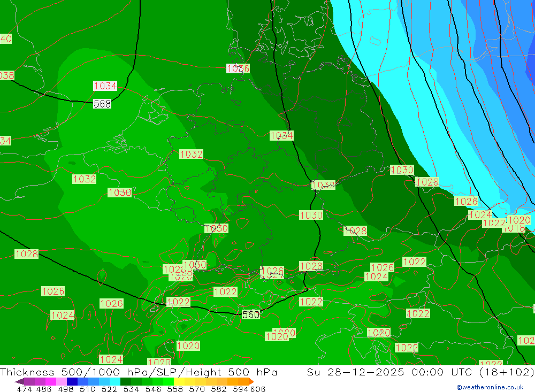Click the light pink legend swatch above 498

(x=60, y=381)
